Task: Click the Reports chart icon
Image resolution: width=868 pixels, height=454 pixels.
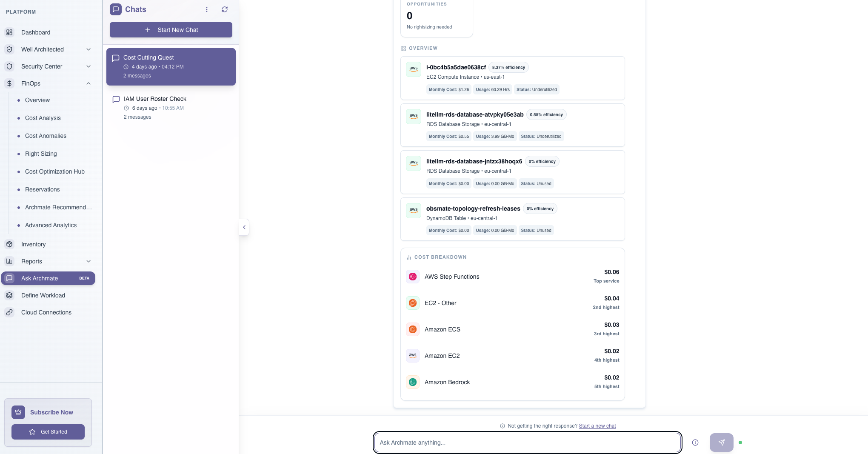Action: [x=9, y=261]
